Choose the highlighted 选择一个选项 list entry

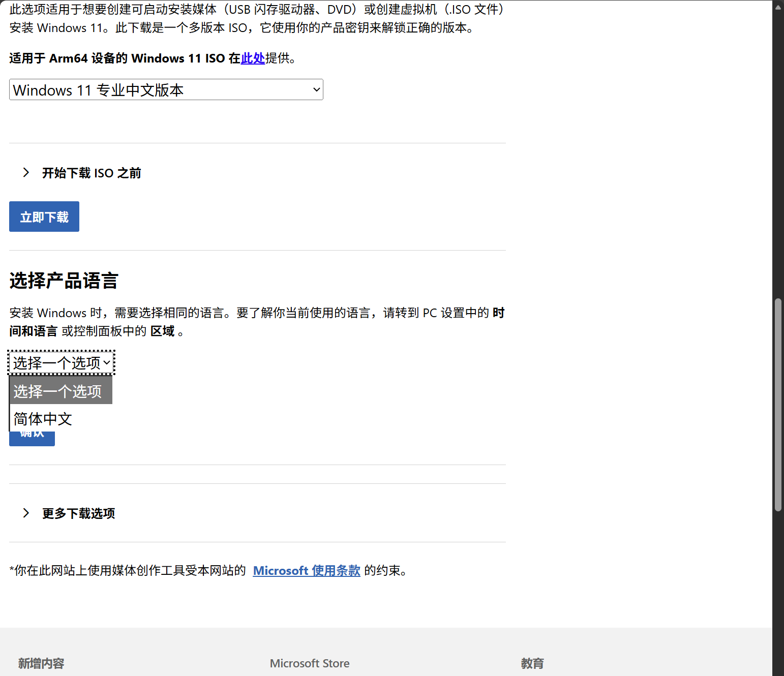point(60,391)
